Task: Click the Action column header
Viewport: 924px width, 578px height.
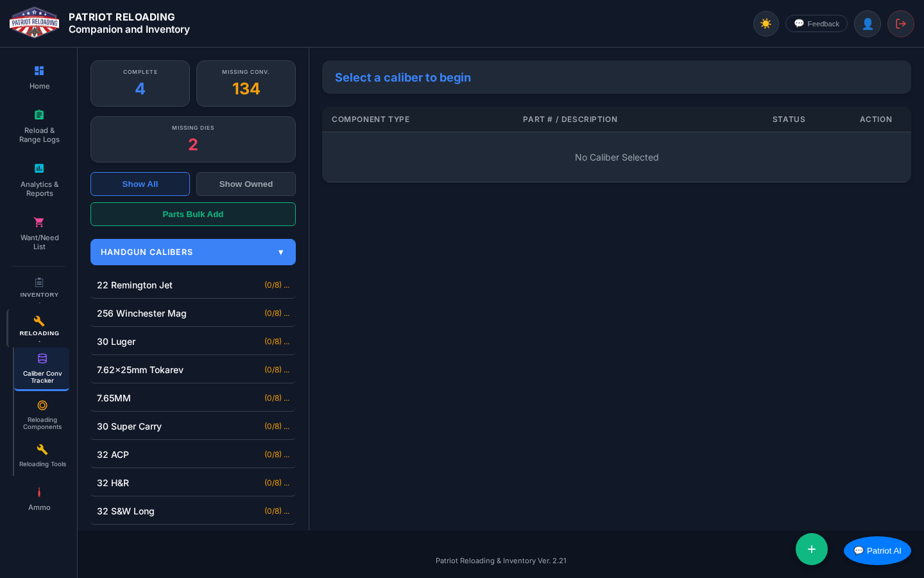Action: 876,119
